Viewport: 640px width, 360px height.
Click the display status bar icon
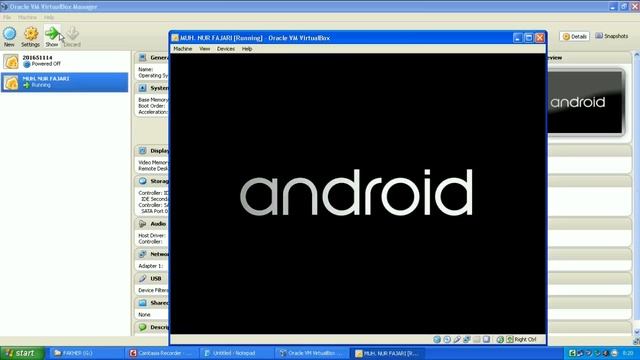click(486, 340)
